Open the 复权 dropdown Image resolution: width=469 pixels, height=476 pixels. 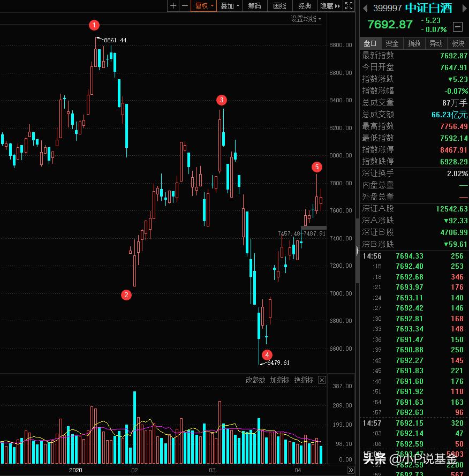pos(203,6)
